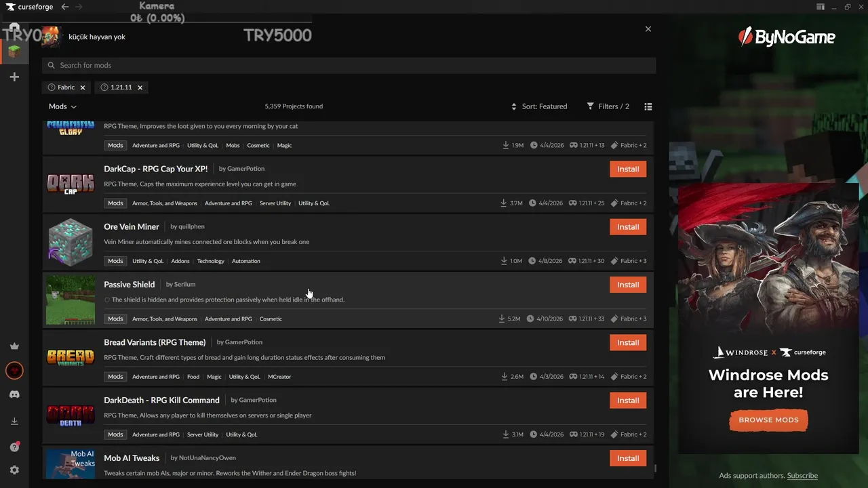Screen dimensions: 868x488
Task: Install DarkDeath - RPG Kill Command
Action: (x=628, y=401)
